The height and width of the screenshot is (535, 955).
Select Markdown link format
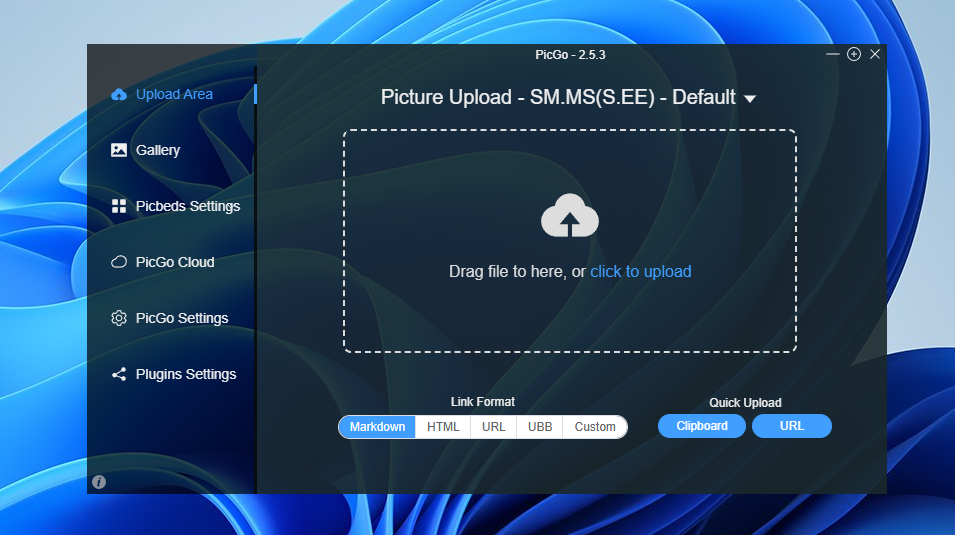(x=377, y=427)
